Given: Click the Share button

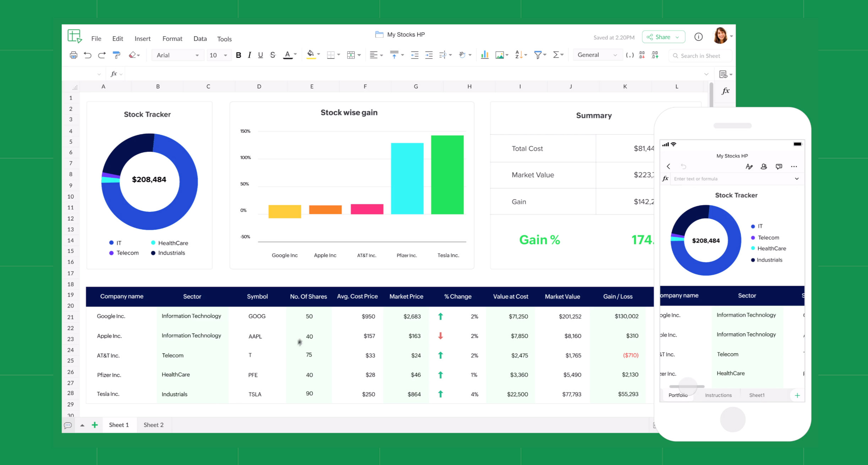Looking at the screenshot, I should [x=663, y=37].
